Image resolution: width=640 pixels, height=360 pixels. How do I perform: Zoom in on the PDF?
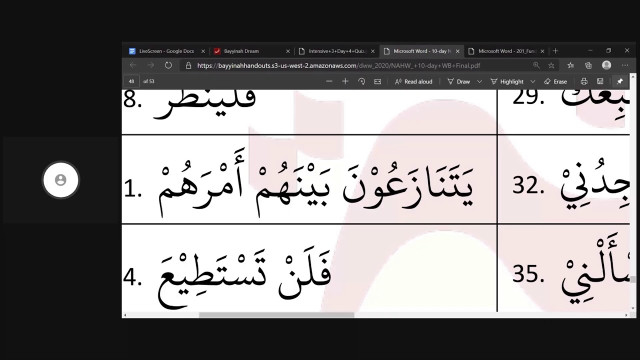click(x=345, y=81)
